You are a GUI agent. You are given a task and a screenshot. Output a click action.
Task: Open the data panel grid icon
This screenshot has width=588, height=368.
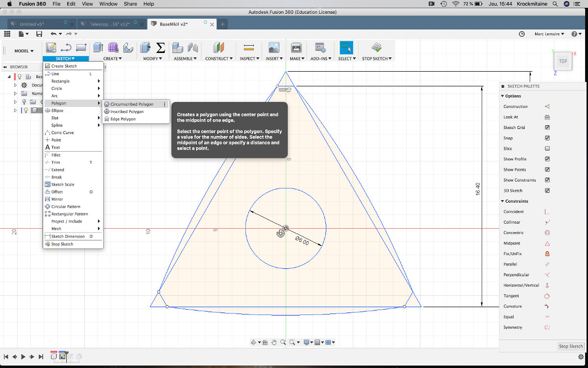7,34
